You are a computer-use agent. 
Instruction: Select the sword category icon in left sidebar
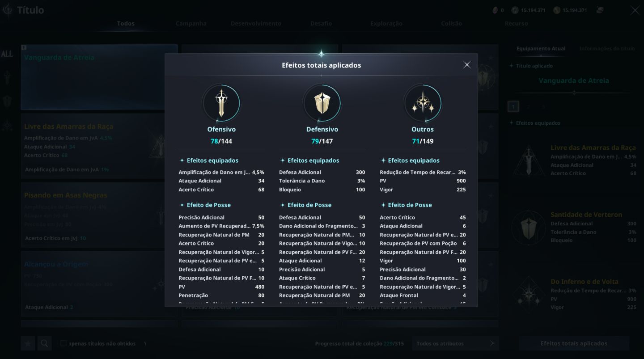[x=7, y=77]
